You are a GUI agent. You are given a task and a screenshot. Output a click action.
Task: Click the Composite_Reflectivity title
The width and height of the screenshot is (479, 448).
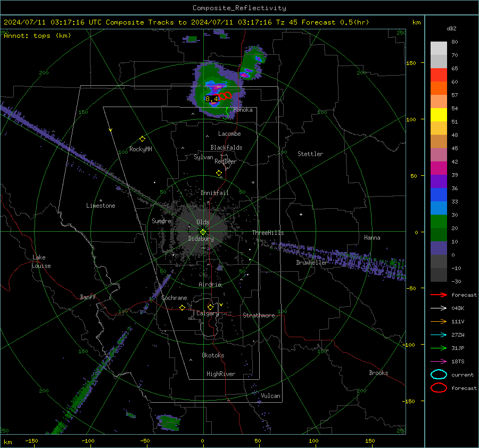[x=240, y=8]
